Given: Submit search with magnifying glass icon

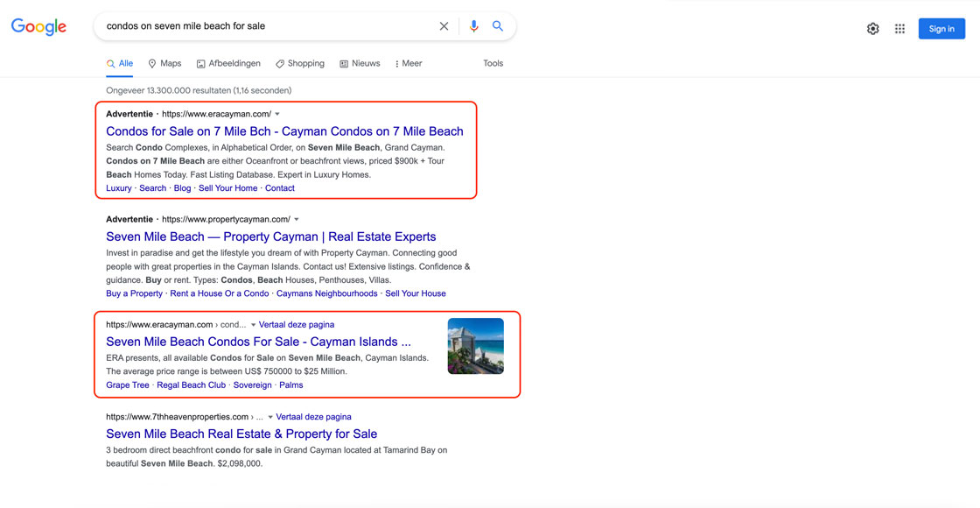Looking at the screenshot, I should [x=498, y=26].
